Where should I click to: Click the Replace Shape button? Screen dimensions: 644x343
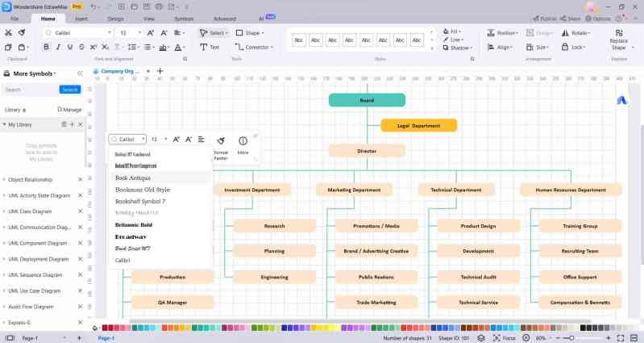pyautogui.click(x=619, y=40)
